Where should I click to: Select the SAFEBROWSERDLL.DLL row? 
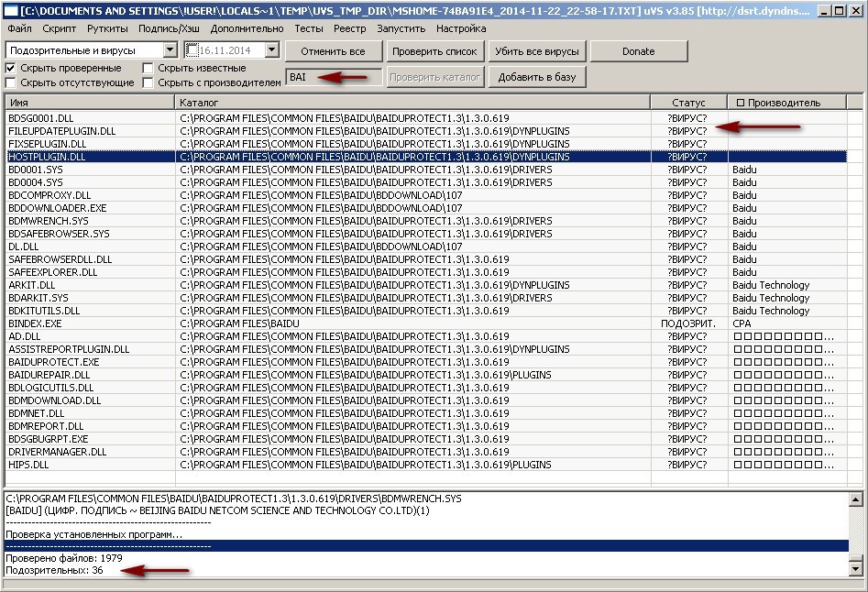(x=425, y=259)
